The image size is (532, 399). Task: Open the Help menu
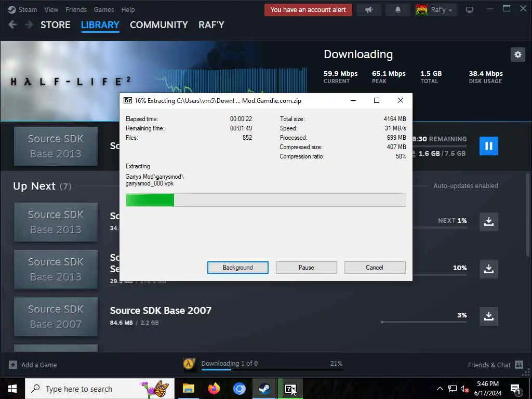(x=128, y=9)
